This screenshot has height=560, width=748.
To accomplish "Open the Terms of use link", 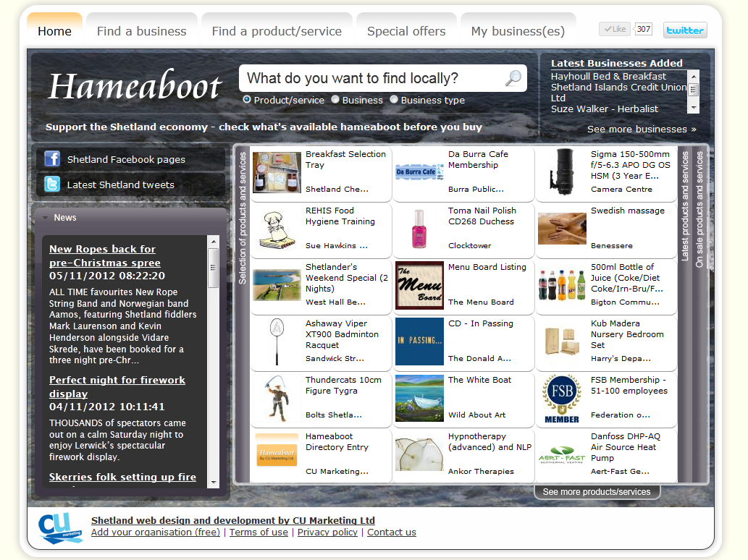I will pyautogui.click(x=259, y=532).
